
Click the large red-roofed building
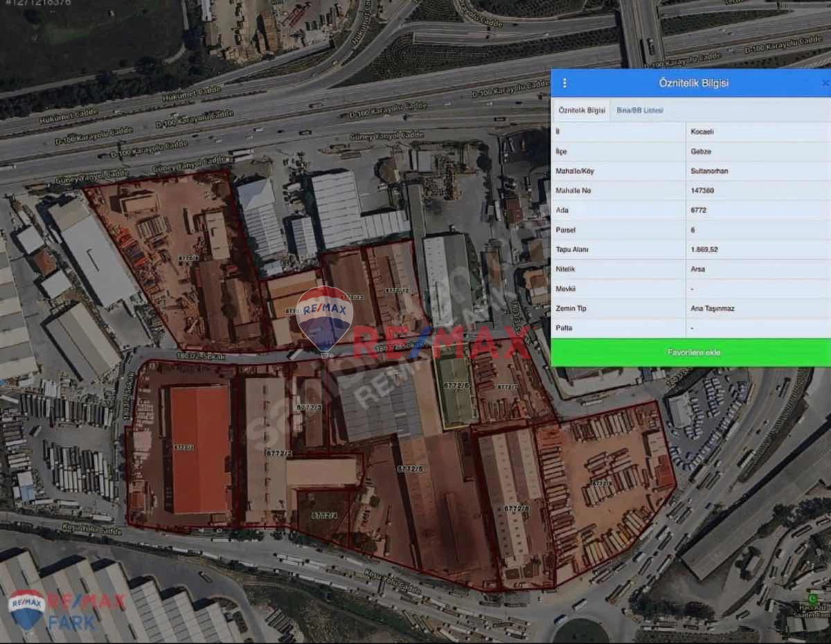[x=201, y=449]
